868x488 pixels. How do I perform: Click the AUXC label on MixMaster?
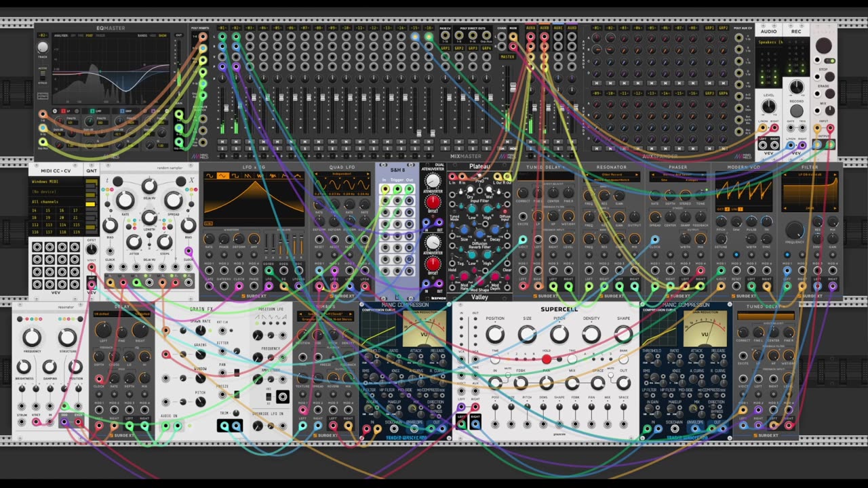pyautogui.click(x=558, y=28)
